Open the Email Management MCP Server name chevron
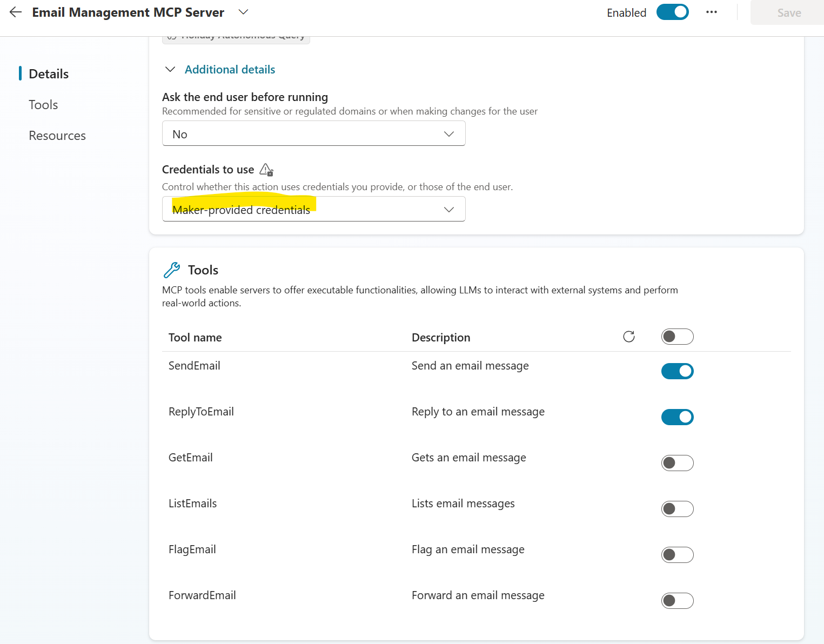 point(243,12)
